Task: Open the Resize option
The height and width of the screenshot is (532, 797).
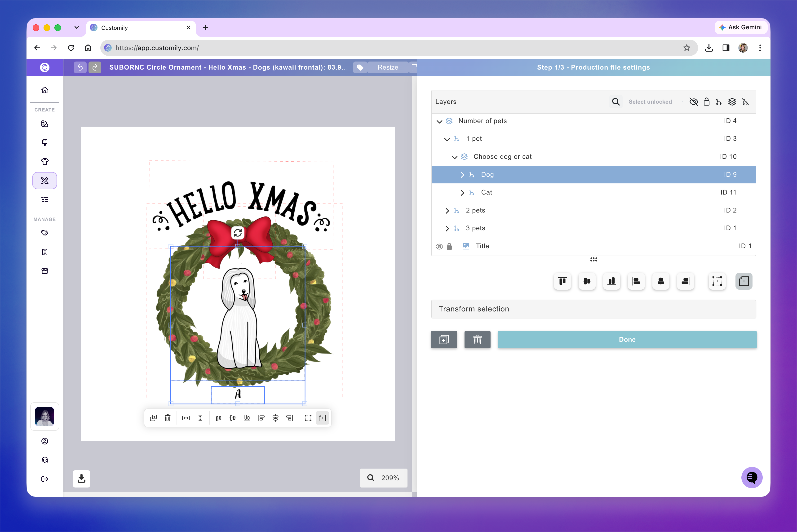Action: (388, 67)
